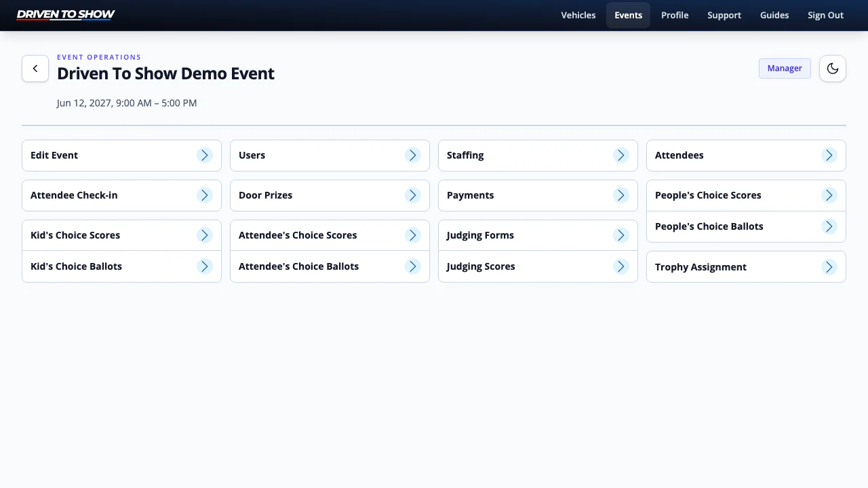Click the chevron on Staffing

tap(621, 155)
